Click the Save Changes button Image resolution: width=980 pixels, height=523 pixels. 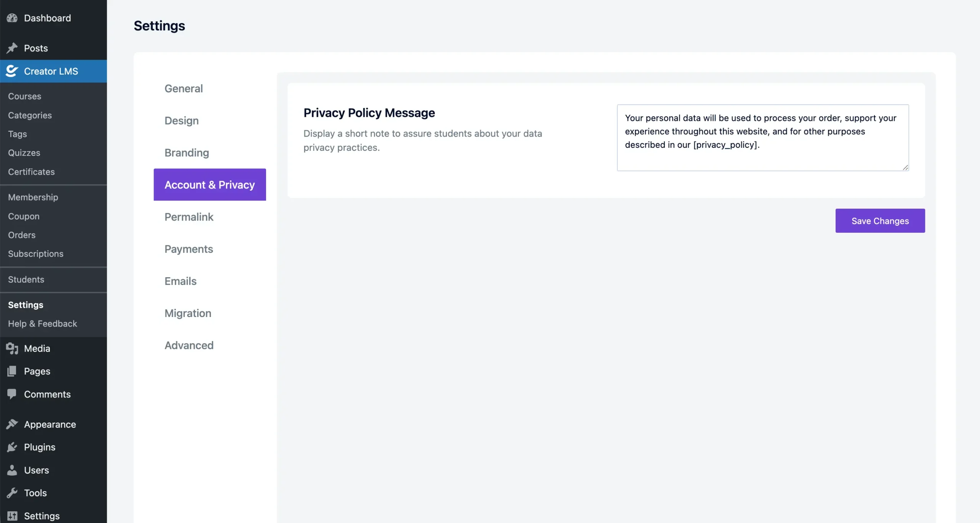pos(880,221)
